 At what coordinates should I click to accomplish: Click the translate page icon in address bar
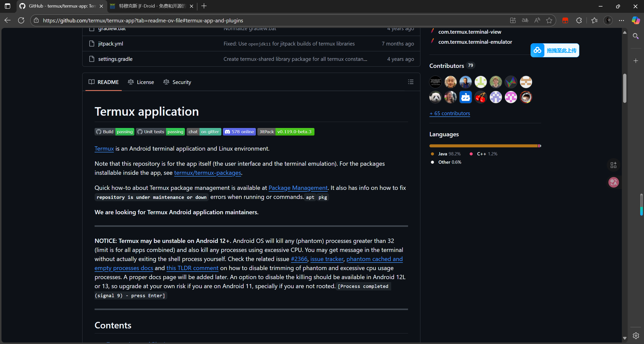525,20
